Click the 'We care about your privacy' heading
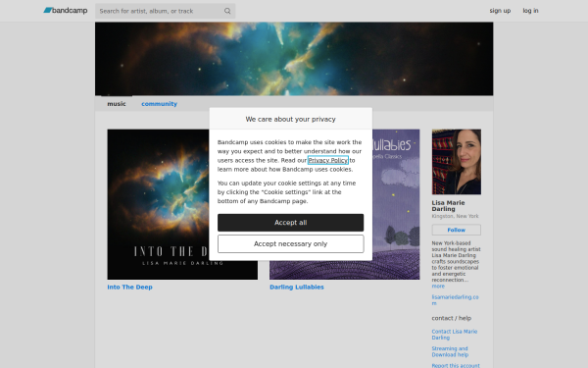Viewport: 588px width, 368px height. (x=291, y=119)
